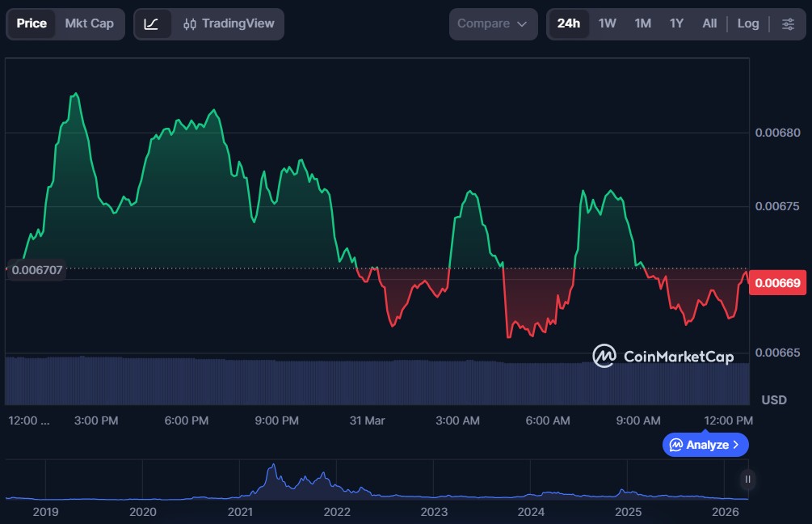Image resolution: width=812 pixels, height=524 pixels.
Task: Click the 0.006707 opening price label
Action: pos(36,269)
